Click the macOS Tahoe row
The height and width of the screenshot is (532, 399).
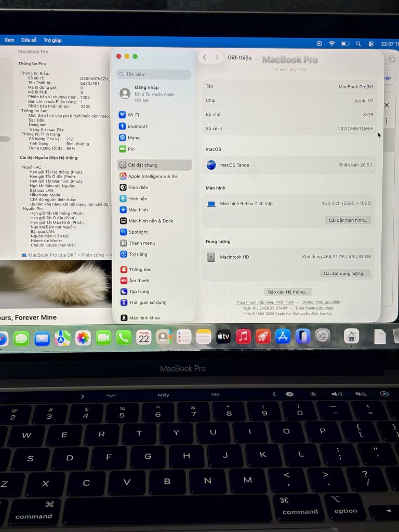[289, 165]
